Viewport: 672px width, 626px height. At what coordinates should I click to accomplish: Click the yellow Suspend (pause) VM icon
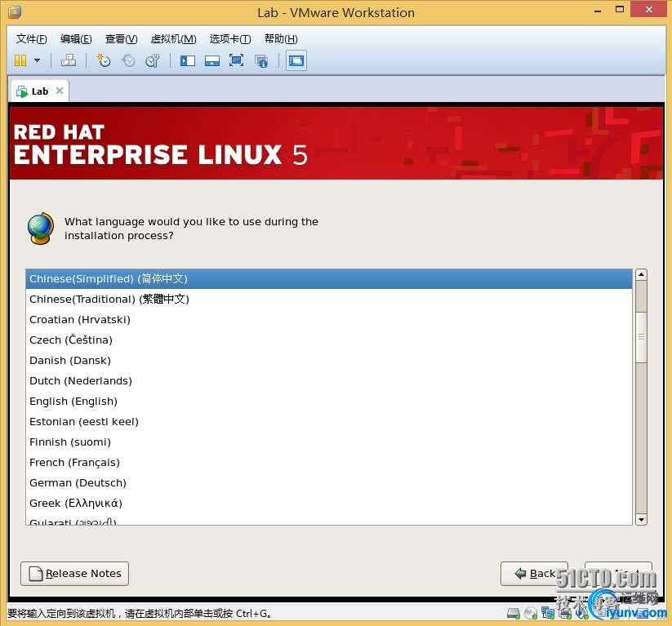click(x=20, y=60)
